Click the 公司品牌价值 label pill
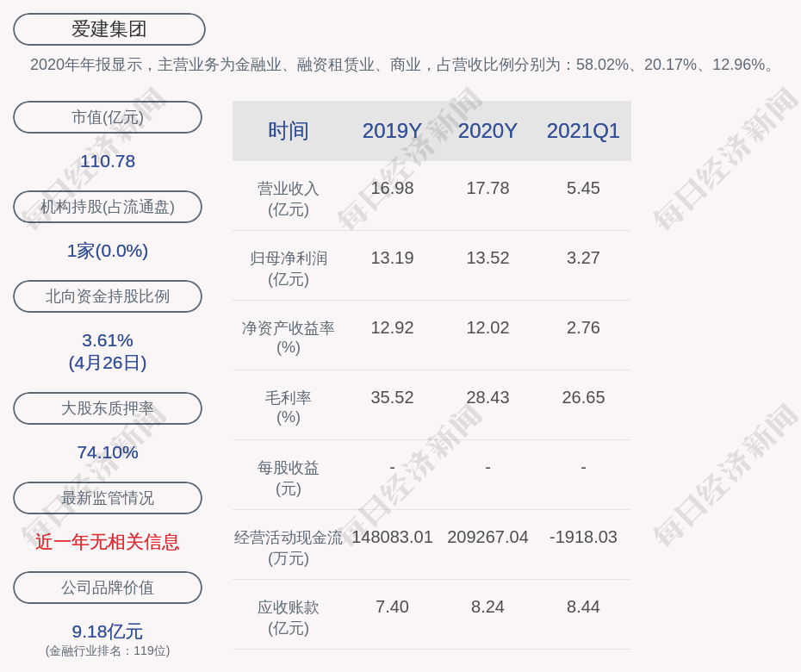 [108, 588]
